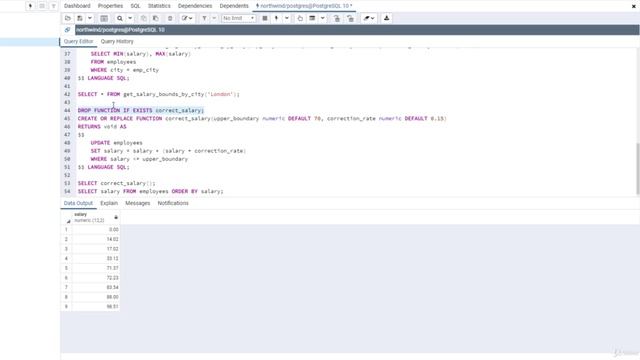The height and width of the screenshot is (360, 640).
Task: Switch to the Statistics tab
Action: (x=159, y=6)
